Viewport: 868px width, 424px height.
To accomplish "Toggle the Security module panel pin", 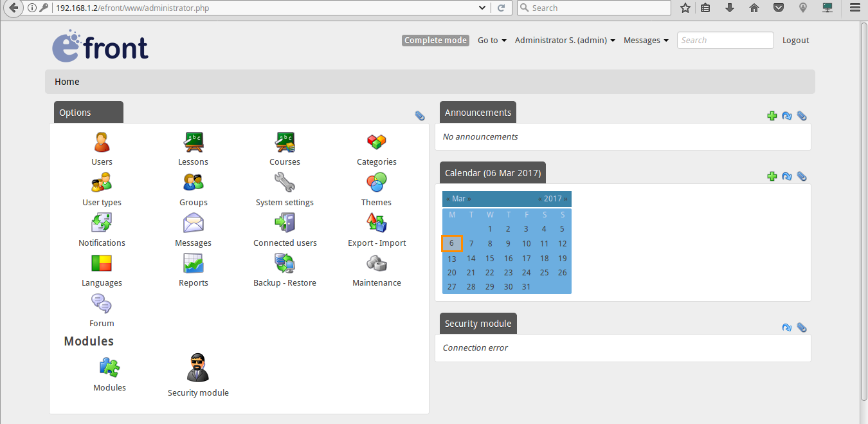I will point(802,327).
